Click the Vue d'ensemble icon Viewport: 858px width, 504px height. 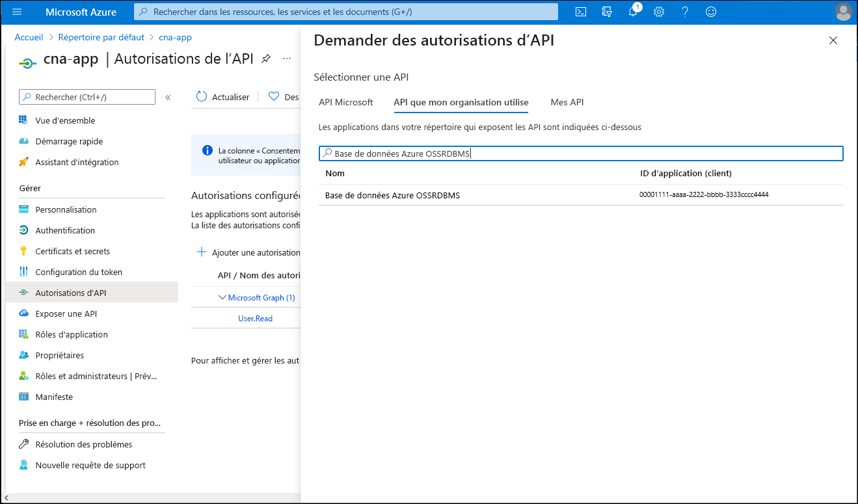click(x=23, y=120)
